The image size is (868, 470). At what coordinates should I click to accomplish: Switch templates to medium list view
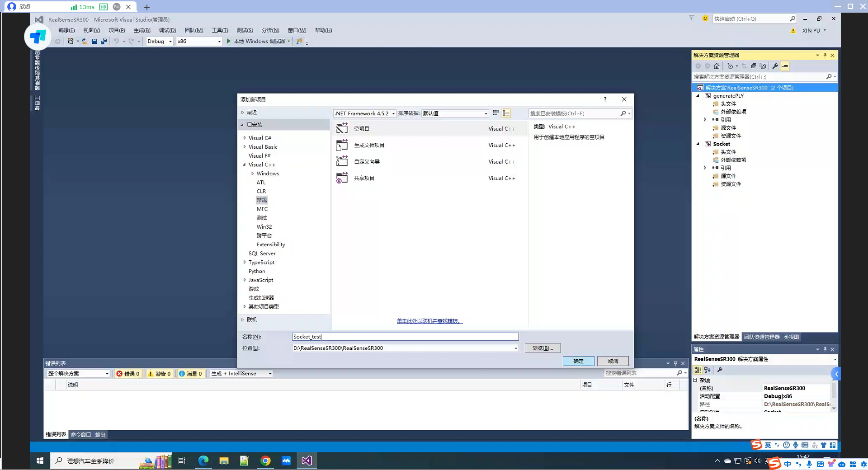pyautogui.click(x=506, y=113)
